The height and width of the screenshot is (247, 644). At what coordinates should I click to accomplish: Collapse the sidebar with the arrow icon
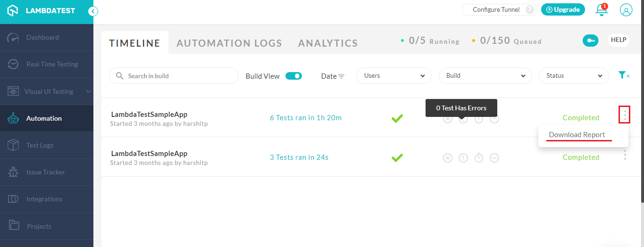93,11
